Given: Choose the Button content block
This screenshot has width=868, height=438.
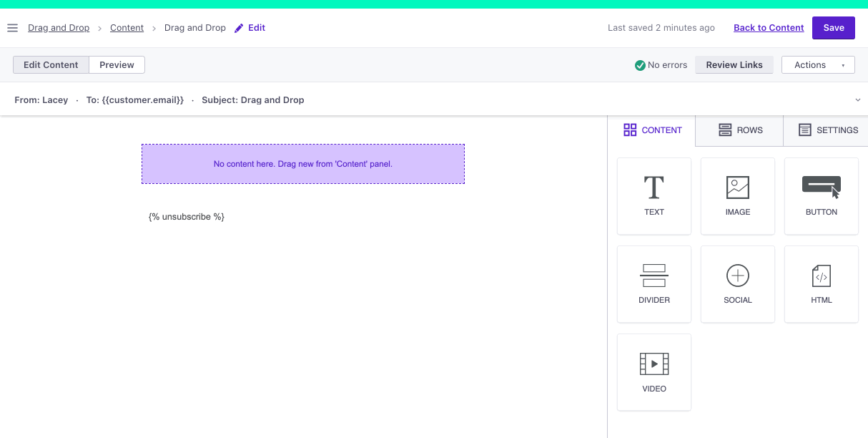Looking at the screenshot, I should click(821, 196).
